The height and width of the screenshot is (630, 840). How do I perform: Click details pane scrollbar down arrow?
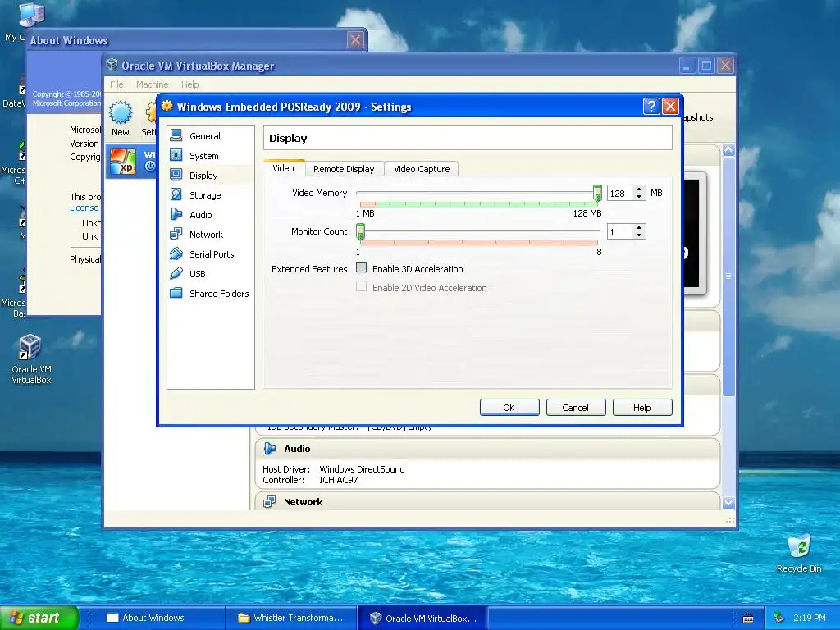point(728,503)
